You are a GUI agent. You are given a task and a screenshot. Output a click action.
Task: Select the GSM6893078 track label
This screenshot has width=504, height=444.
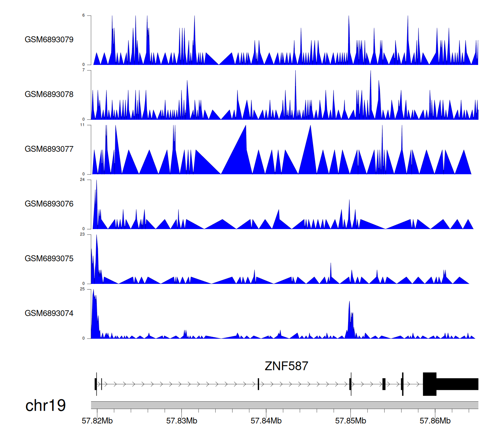click(x=49, y=95)
